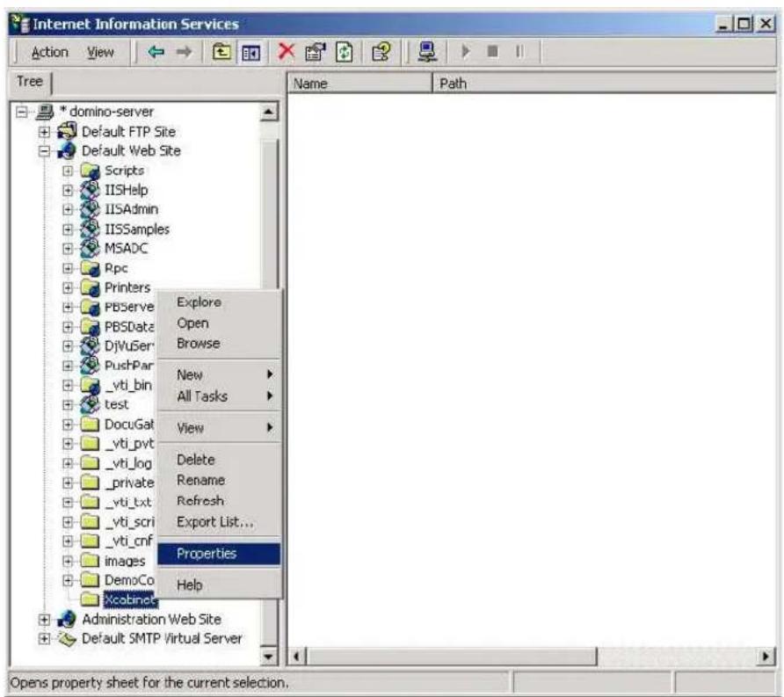Select the Tree tab

[30, 82]
